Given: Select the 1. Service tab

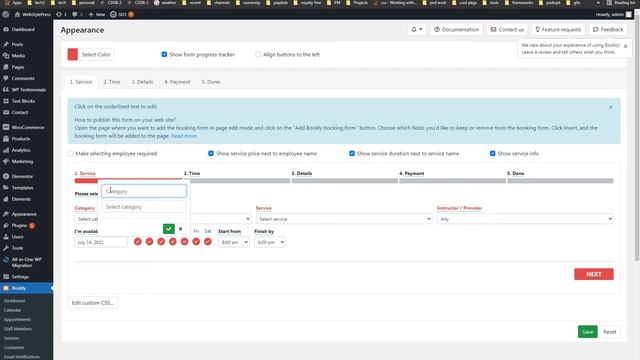Looking at the screenshot, I should click(x=81, y=82).
